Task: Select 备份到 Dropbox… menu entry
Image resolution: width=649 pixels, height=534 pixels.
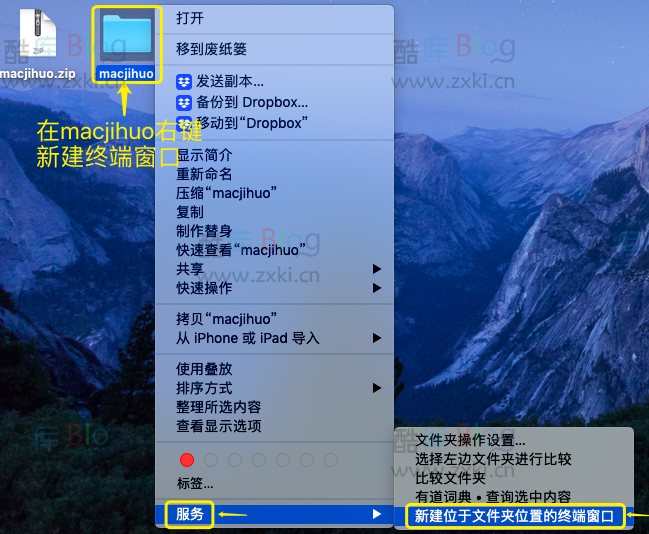Action: (x=274, y=102)
